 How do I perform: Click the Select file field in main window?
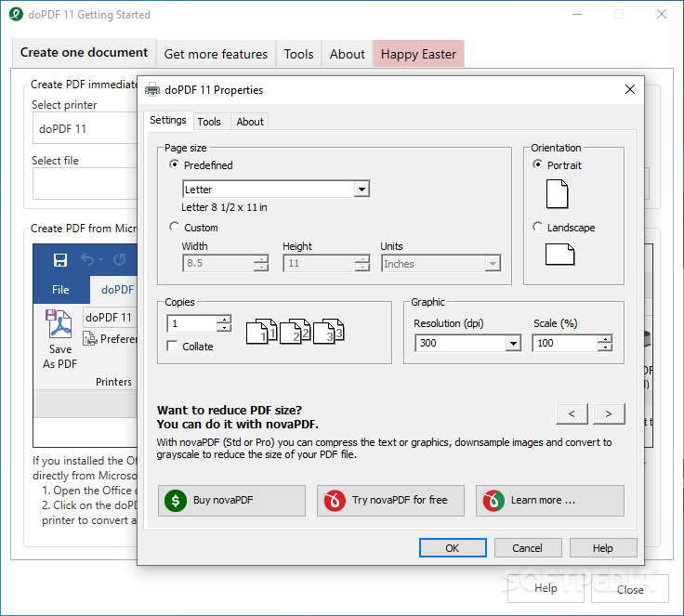85,184
